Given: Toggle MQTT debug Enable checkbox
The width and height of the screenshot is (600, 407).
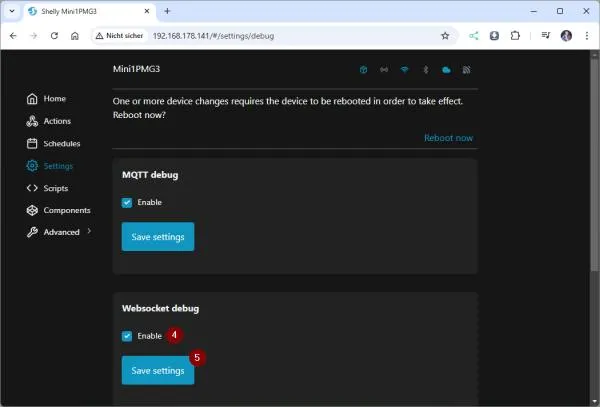Looking at the screenshot, I should click(127, 202).
